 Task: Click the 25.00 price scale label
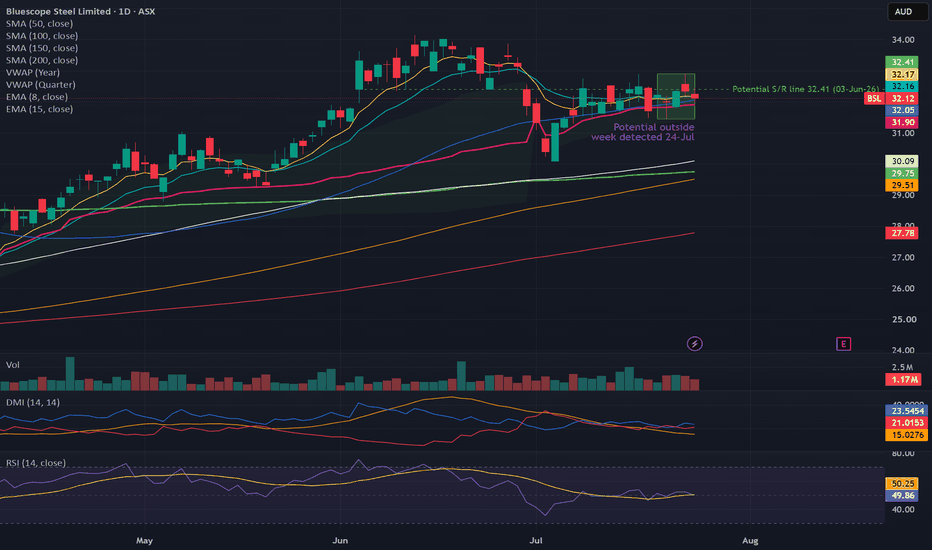click(903, 319)
